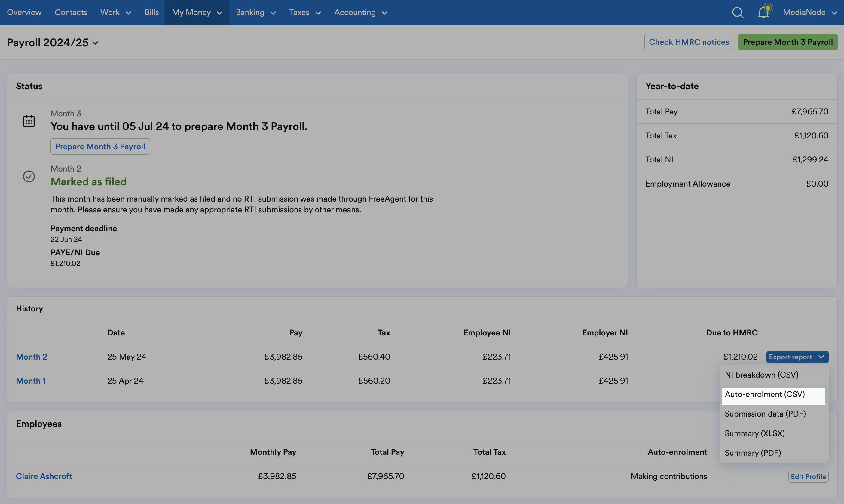Click the Employment Allowance £0.00 value
This screenshot has height=504, width=844.
pos(817,184)
